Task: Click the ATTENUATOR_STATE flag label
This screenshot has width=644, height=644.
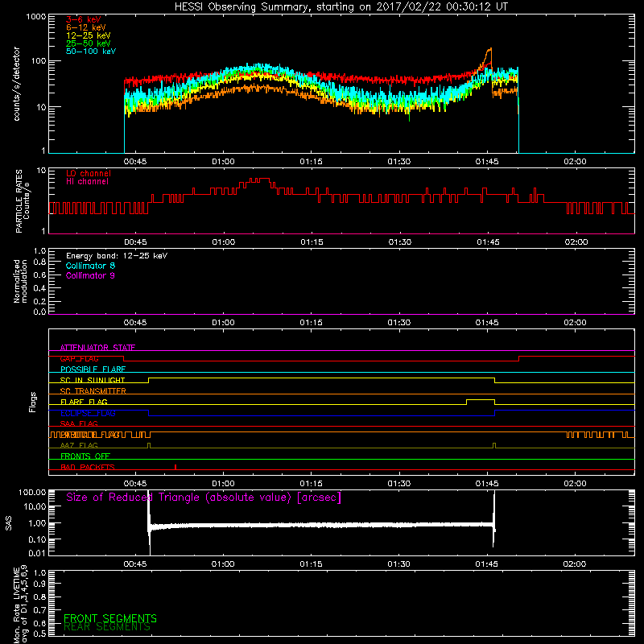Action: 97,348
